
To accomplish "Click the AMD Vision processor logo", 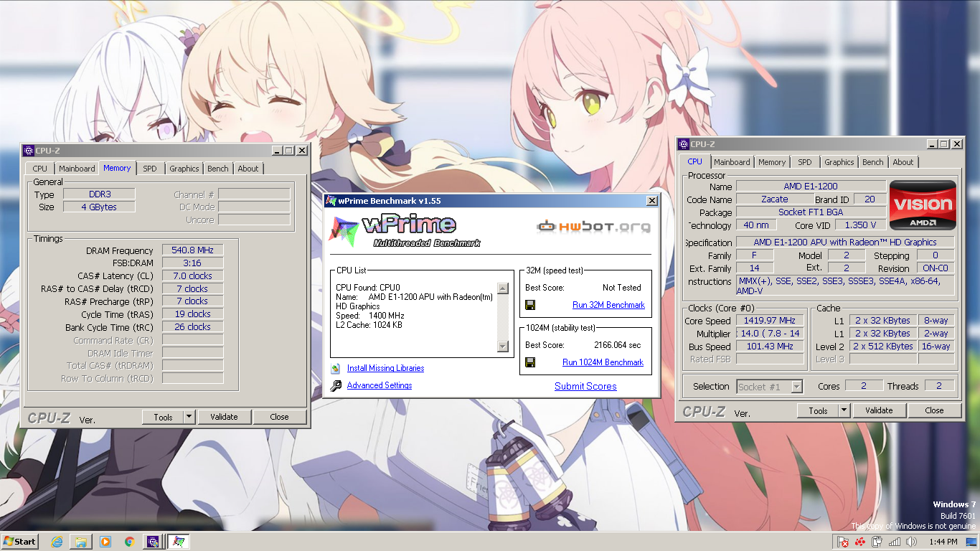I will tap(923, 205).
